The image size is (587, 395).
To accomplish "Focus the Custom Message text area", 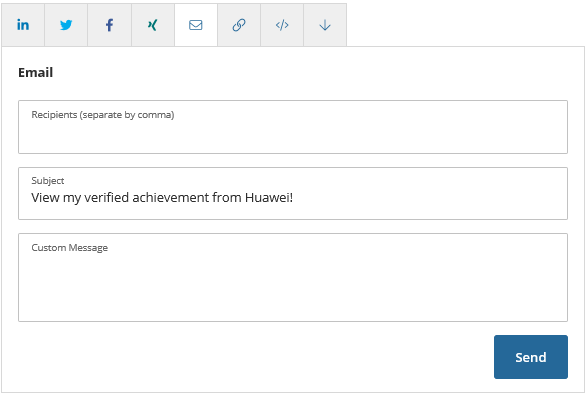I will 293,277.
